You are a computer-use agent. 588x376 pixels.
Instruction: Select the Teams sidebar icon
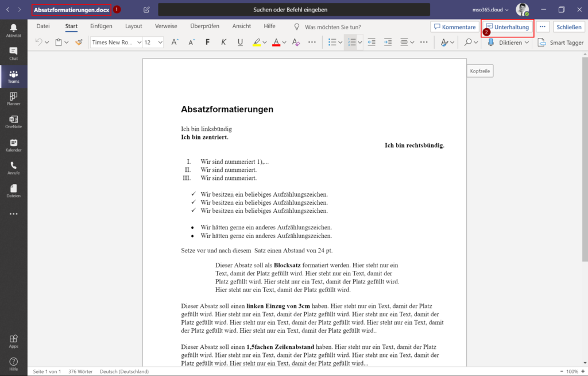coord(14,76)
